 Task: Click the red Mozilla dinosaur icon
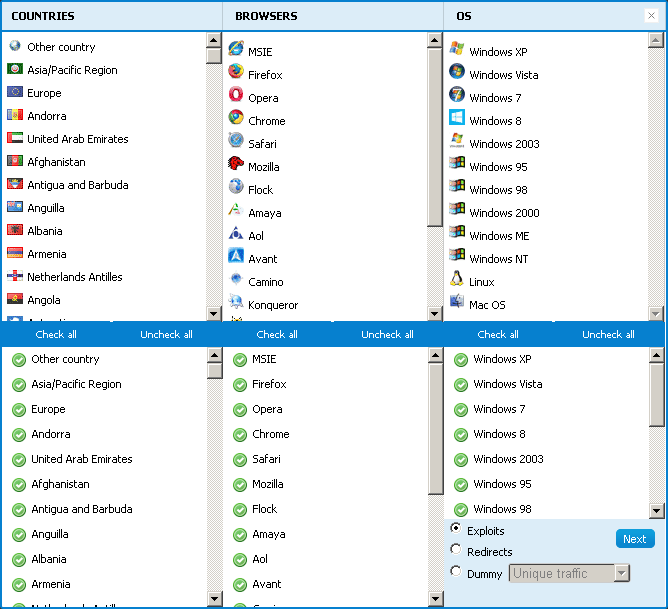pos(236,163)
